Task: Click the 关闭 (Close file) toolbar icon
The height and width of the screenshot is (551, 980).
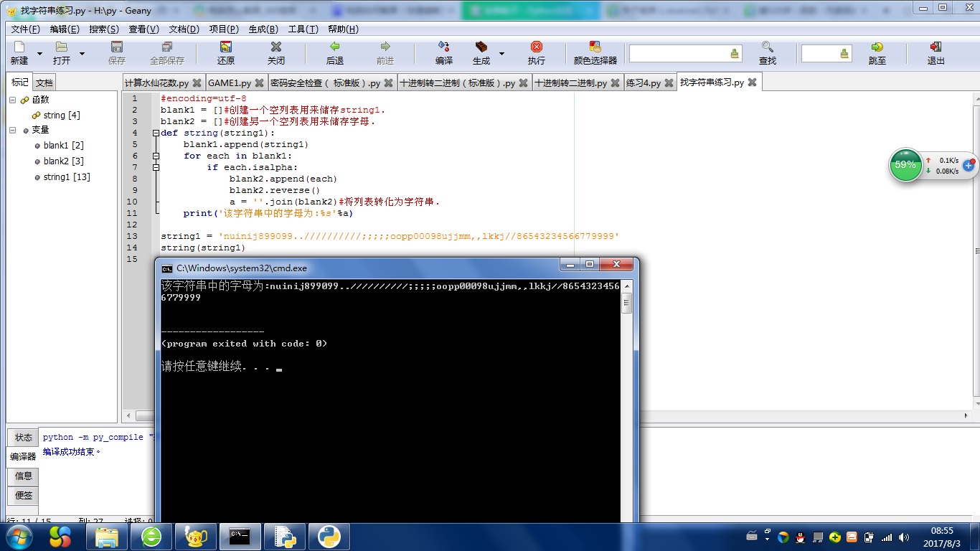Action: click(x=276, y=48)
